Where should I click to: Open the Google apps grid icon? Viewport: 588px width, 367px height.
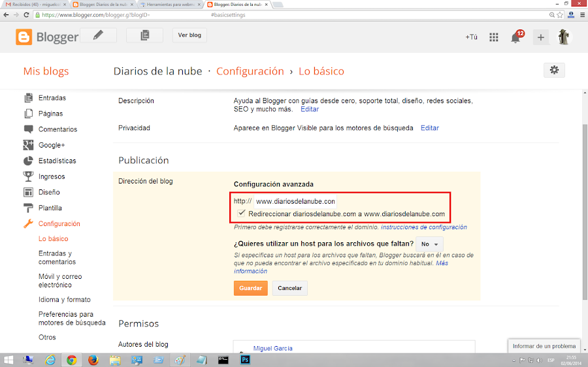[x=493, y=37]
